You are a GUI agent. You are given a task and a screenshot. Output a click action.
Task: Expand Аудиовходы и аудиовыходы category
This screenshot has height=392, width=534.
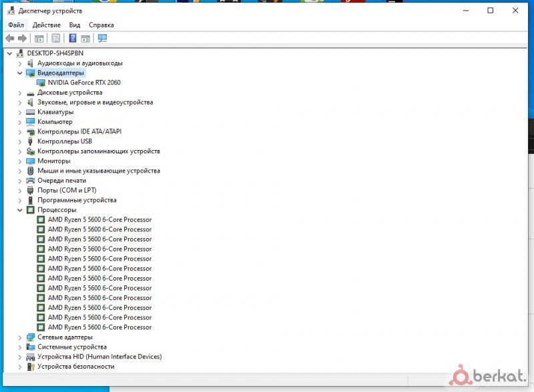click(x=20, y=63)
